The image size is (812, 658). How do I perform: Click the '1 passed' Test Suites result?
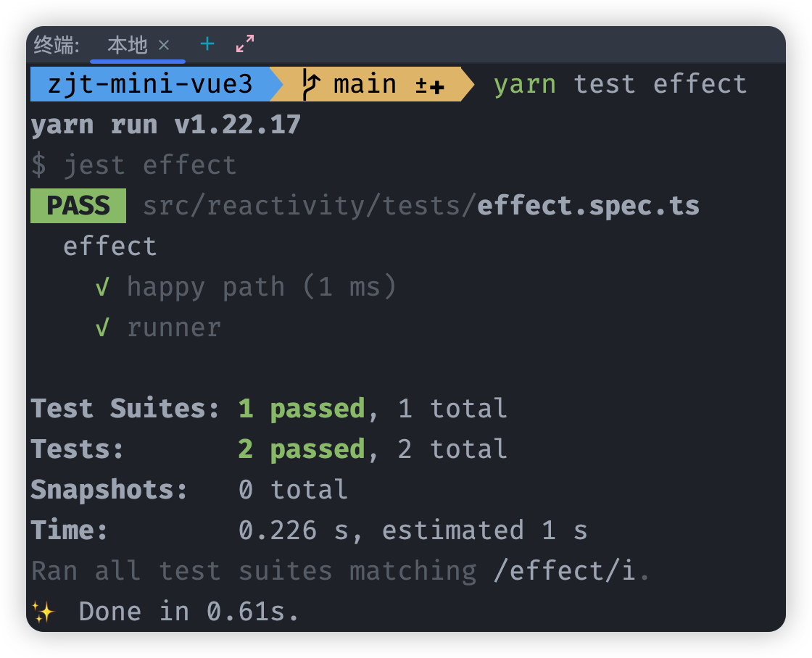[301, 409]
